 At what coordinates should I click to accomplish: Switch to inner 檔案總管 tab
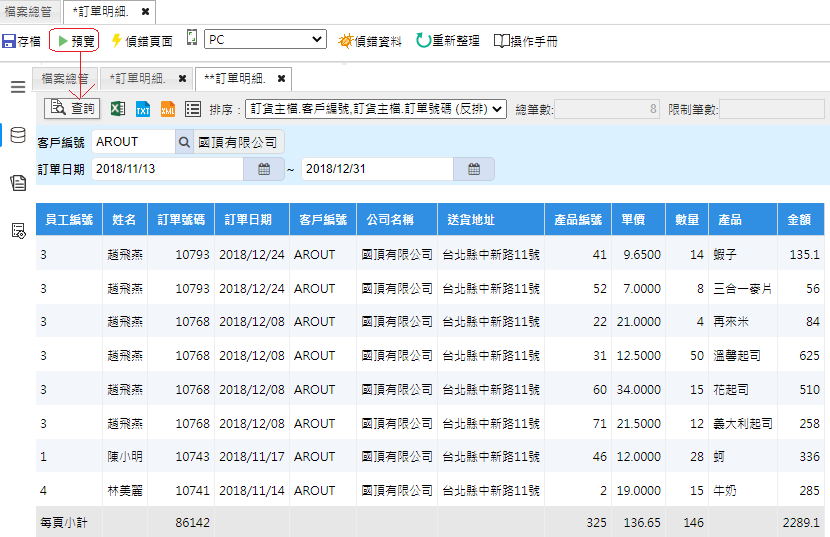click(x=65, y=78)
